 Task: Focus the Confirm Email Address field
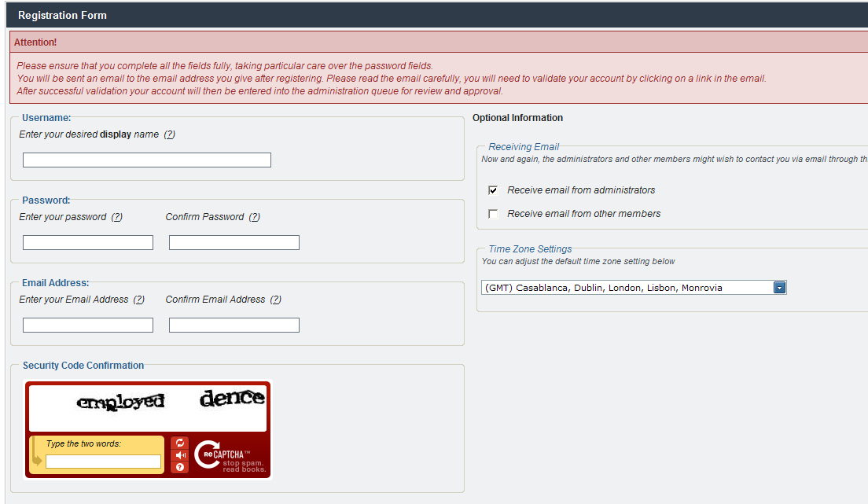[x=234, y=325]
